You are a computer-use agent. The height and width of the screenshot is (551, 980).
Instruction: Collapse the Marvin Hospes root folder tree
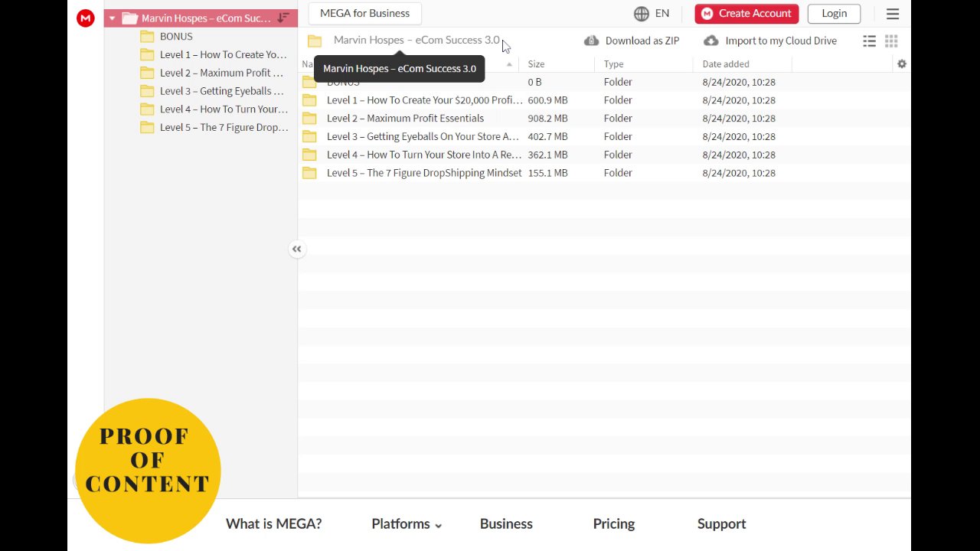tap(113, 18)
